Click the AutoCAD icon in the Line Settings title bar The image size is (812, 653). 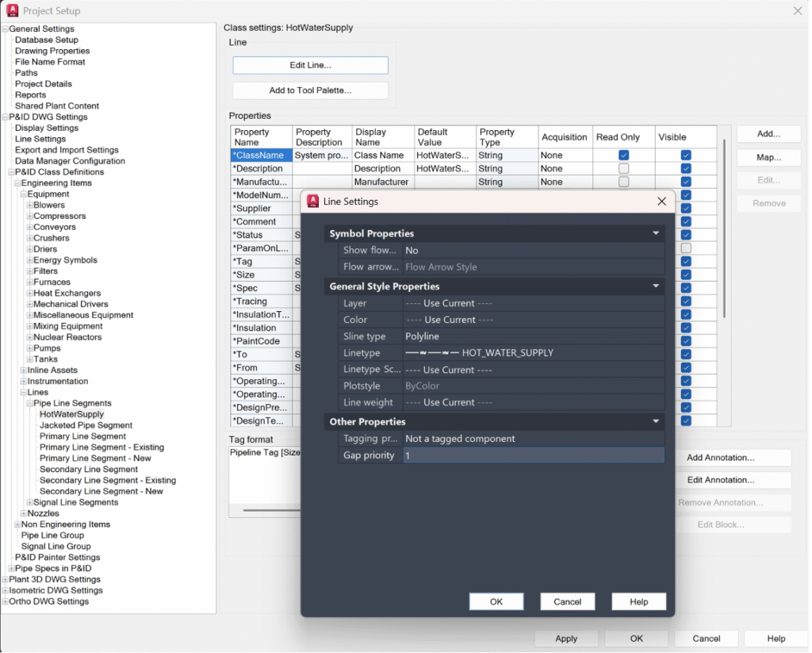(x=312, y=202)
